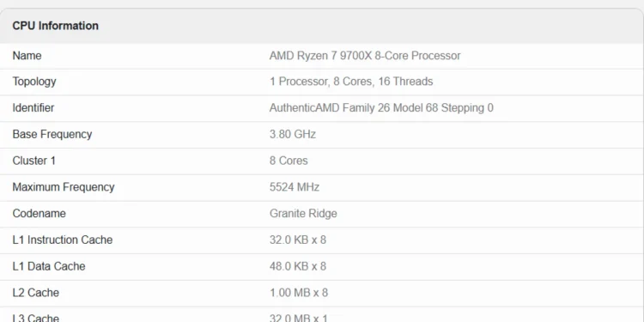Select the L1 Data Cache label

[x=49, y=266]
